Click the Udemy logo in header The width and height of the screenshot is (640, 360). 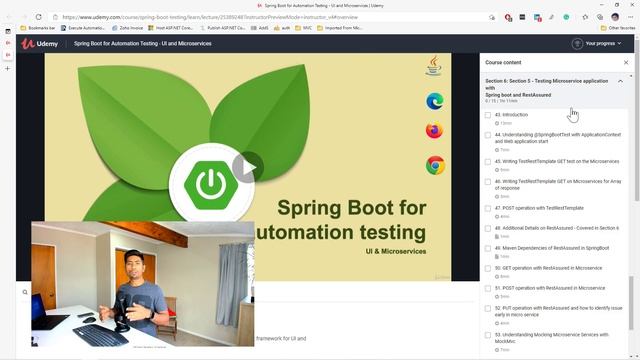point(40,43)
